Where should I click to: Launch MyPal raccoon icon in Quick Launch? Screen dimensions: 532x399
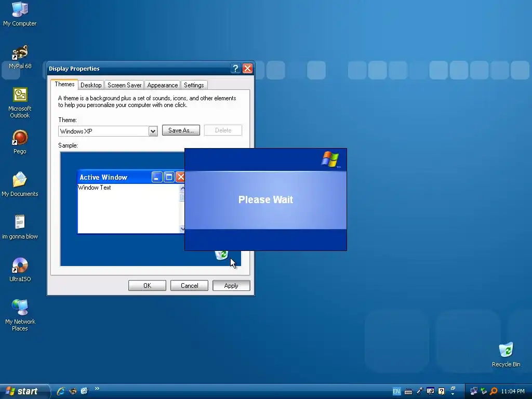click(x=73, y=391)
